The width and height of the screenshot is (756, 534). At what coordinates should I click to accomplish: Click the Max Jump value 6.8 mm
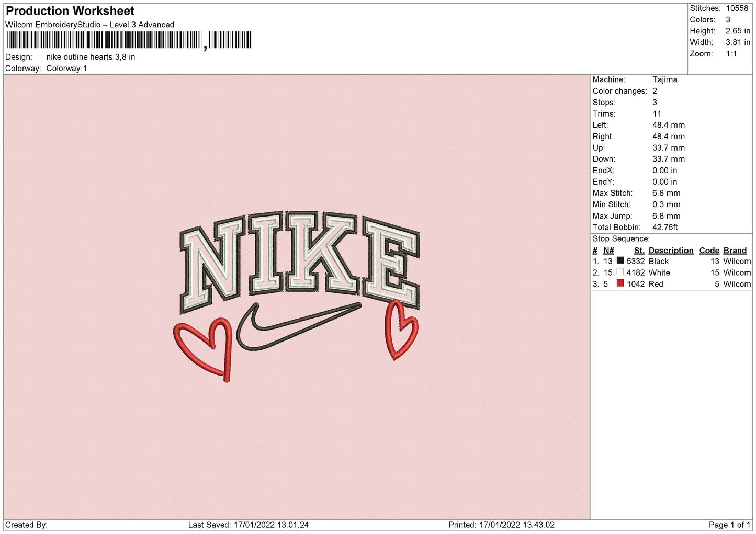[x=666, y=216]
